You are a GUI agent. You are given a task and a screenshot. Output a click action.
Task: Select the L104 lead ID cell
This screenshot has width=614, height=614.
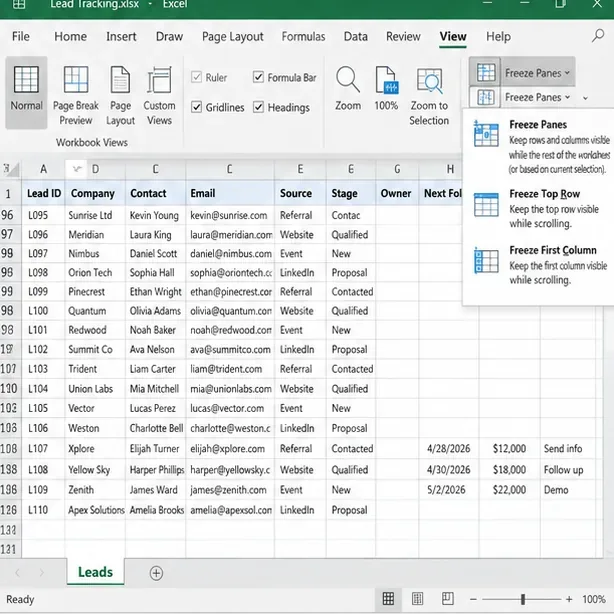point(43,388)
